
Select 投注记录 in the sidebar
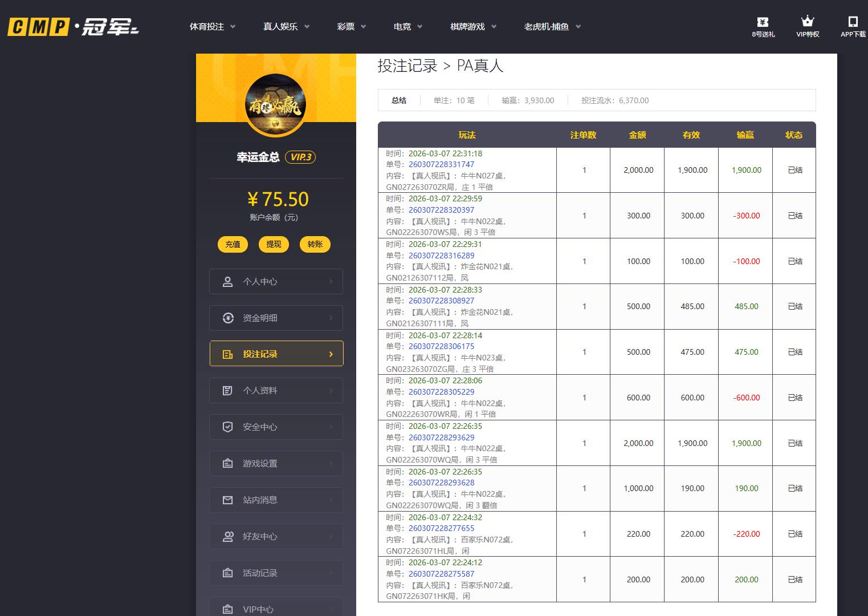point(276,354)
